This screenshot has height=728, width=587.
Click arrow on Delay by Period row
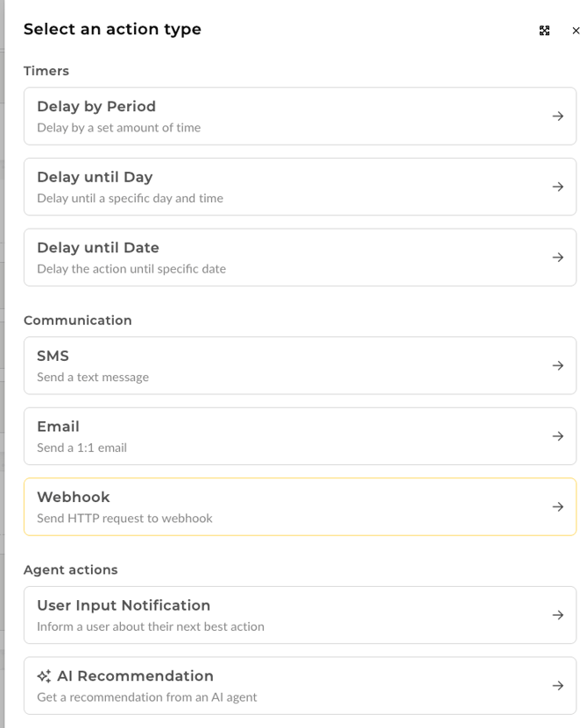pos(557,117)
